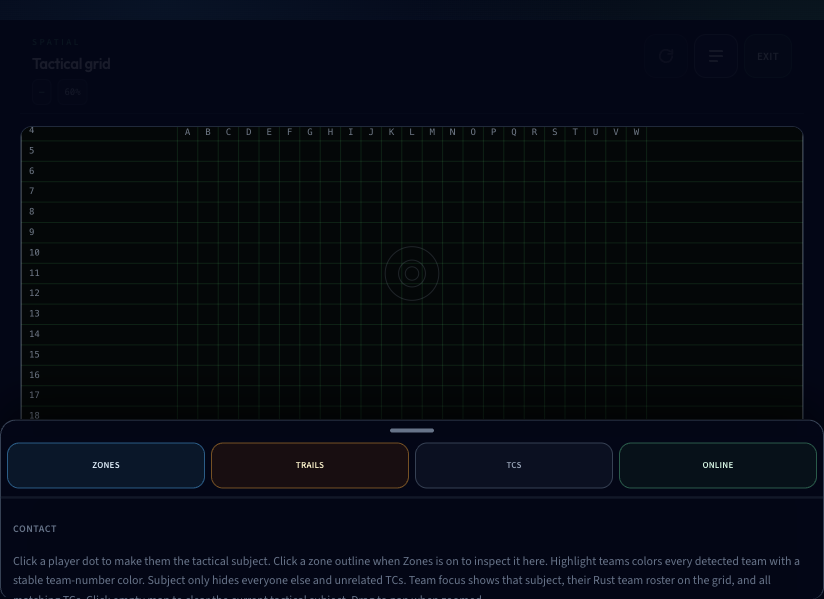The height and width of the screenshot is (599, 824).
Task: Click row label 17
Action: [x=34, y=395]
